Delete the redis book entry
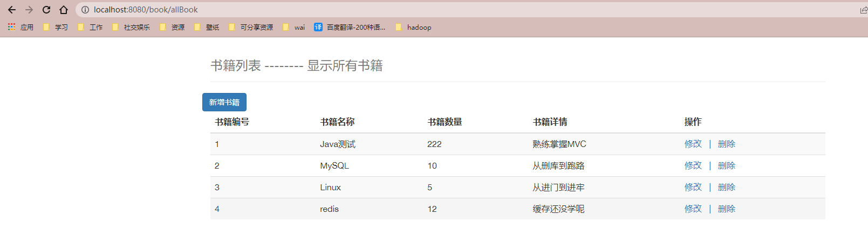The width and height of the screenshot is (868, 247). point(726,209)
